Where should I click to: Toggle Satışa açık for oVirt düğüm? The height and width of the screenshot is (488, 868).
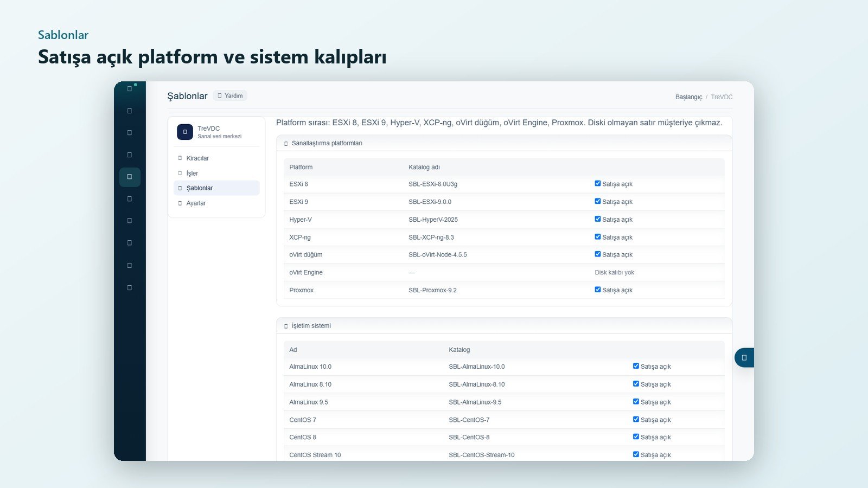click(598, 254)
